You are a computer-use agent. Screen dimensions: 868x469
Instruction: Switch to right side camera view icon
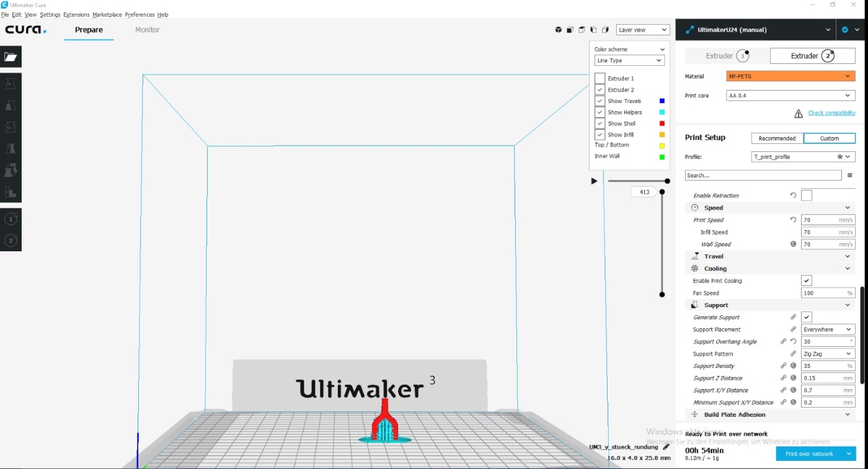point(605,30)
